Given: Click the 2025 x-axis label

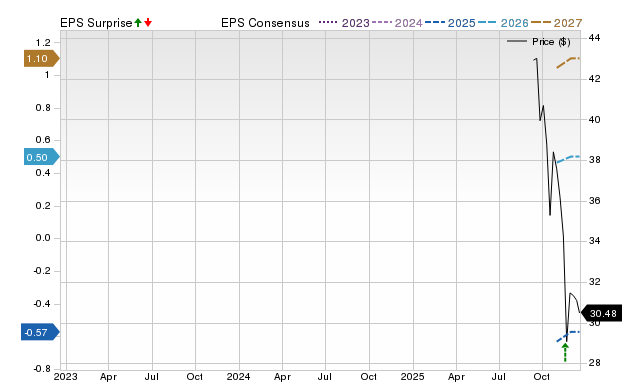Looking at the screenshot, I should click(x=412, y=376).
